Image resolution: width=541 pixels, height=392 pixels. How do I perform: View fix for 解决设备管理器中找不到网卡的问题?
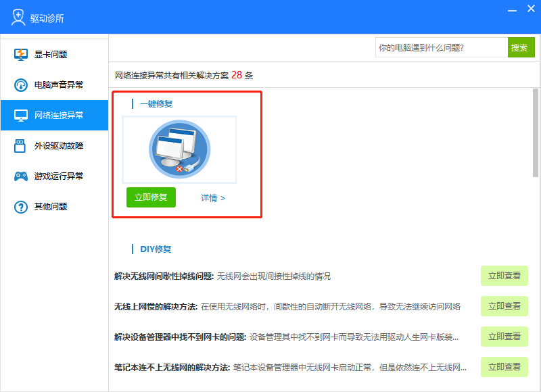click(504, 337)
